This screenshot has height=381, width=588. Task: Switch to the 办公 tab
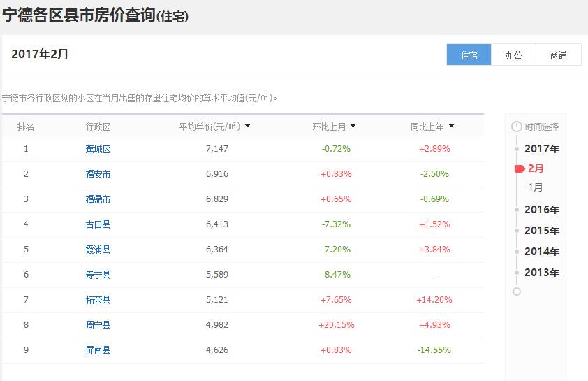pos(513,55)
